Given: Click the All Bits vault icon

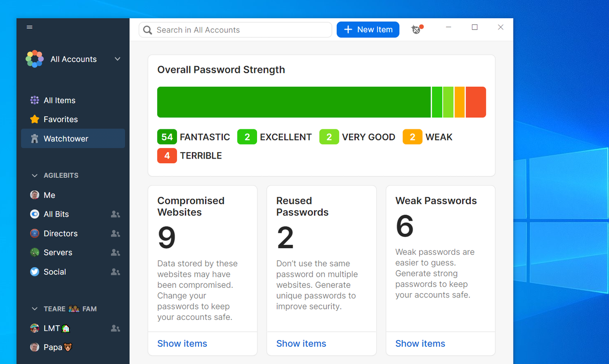Looking at the screenshot, I should click(x=35, y=214).
